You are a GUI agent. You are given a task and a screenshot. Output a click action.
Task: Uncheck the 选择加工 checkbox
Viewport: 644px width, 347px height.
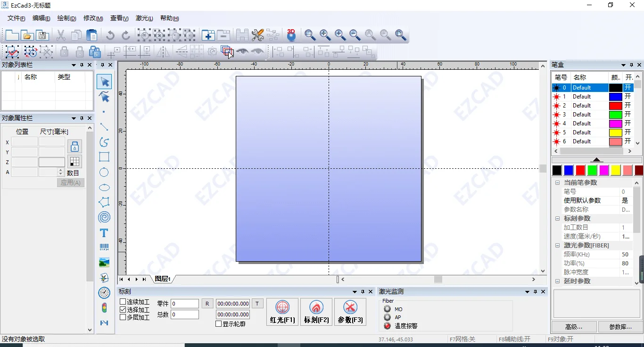[123, 310]
